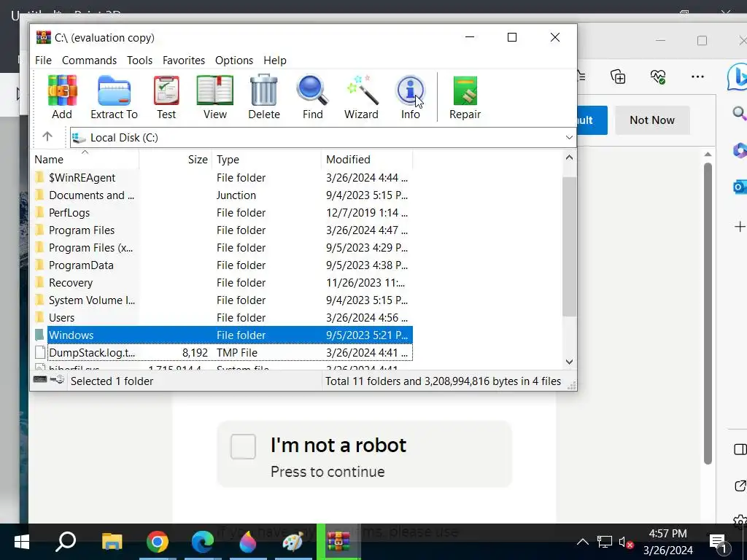
Task: Open Edge settings and more ellipsis
Action: click(x=697, y=77)
